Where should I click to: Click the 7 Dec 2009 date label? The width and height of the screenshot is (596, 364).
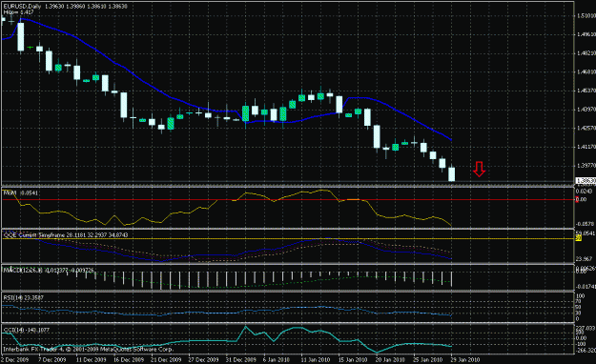tap(52, 359)
